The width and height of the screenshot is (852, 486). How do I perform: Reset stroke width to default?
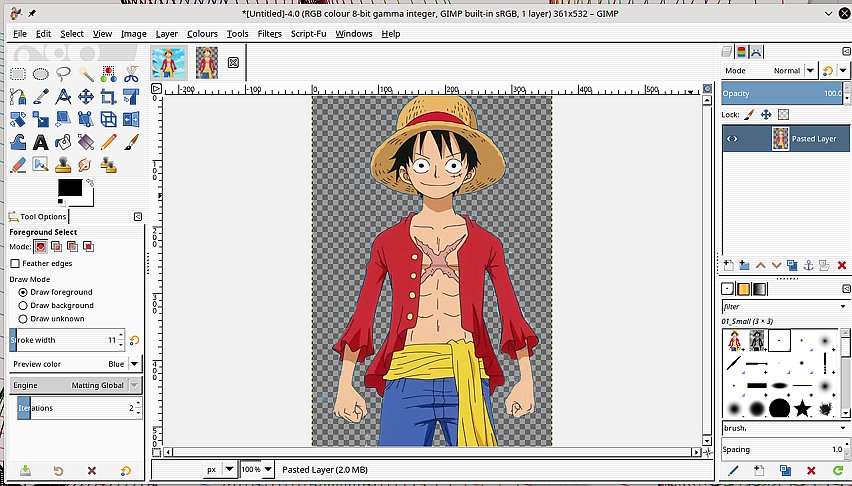(135, 340)
